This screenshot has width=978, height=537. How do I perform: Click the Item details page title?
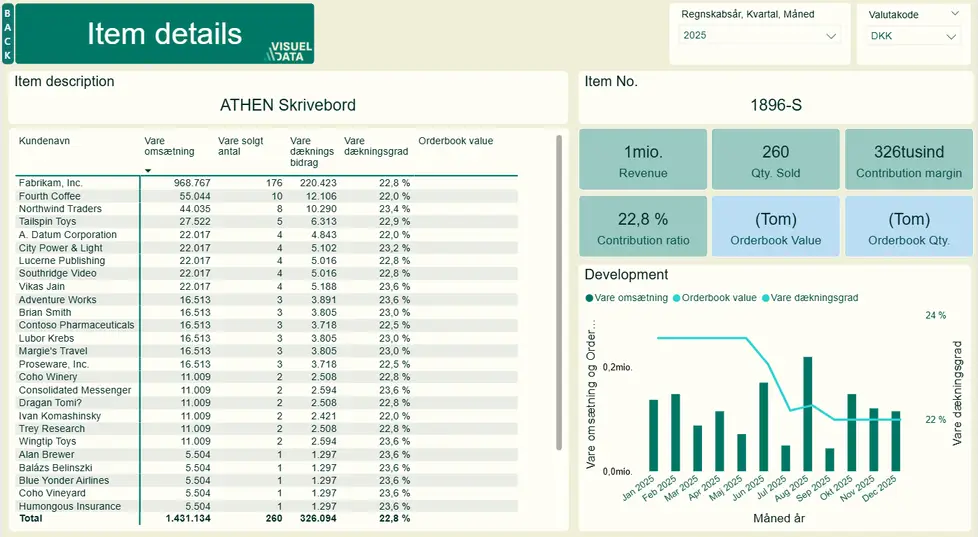(x=164, y=34)
